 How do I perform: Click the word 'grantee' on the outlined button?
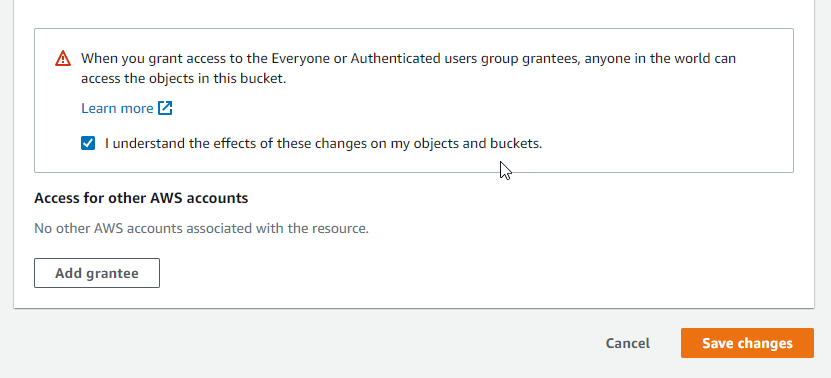112,274
